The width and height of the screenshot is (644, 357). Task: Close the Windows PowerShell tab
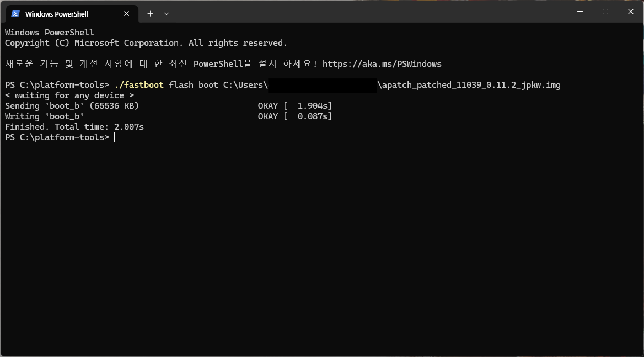pyautogui.click(x=126, y=14)
